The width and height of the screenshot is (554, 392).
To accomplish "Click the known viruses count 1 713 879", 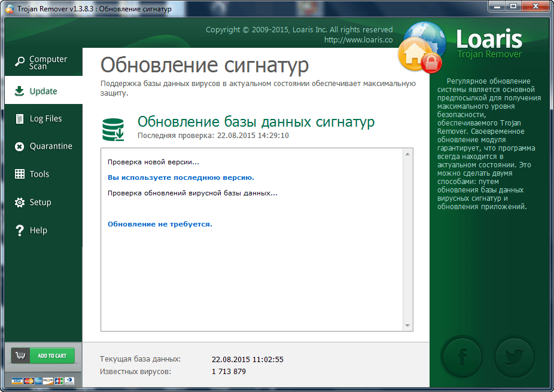I will (x=229, y=372).
